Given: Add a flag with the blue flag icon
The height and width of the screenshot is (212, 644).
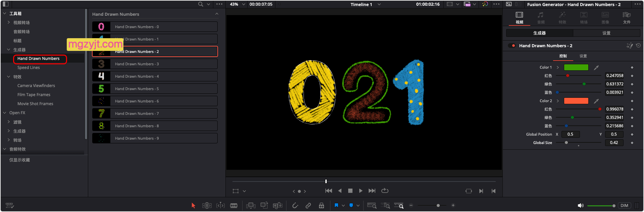Looking at the screenshot, I should tap(336, 205).
